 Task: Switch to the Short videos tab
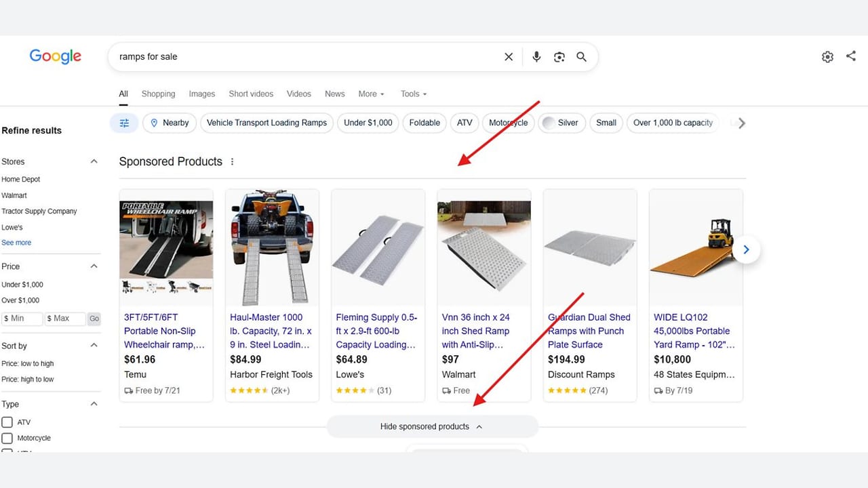click(x=251, y=94)
